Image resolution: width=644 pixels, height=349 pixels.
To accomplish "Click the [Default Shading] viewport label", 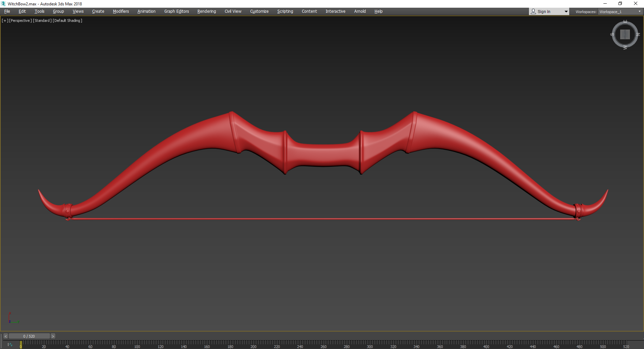I will point(67,20).
